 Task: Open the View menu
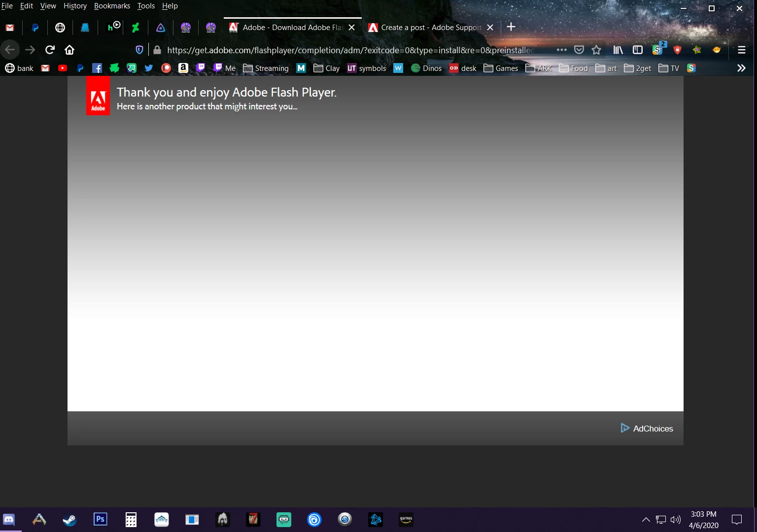[48, 6]
